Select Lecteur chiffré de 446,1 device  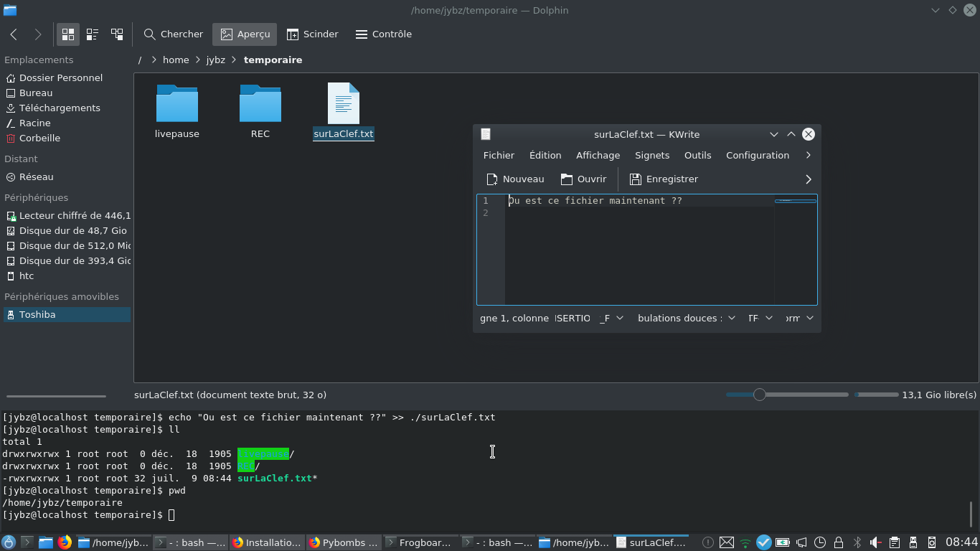coord(67,215)
